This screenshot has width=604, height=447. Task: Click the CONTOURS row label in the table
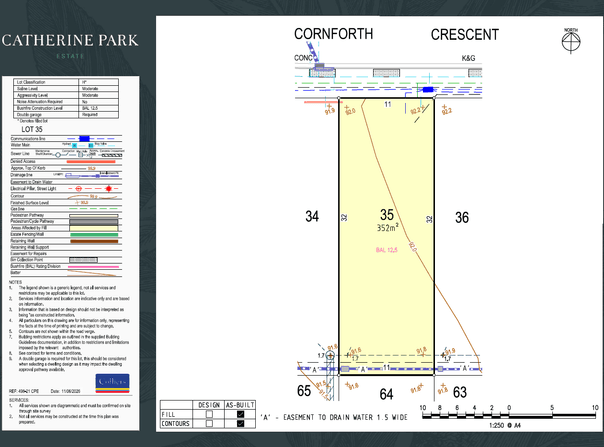(x=175, y=423)
